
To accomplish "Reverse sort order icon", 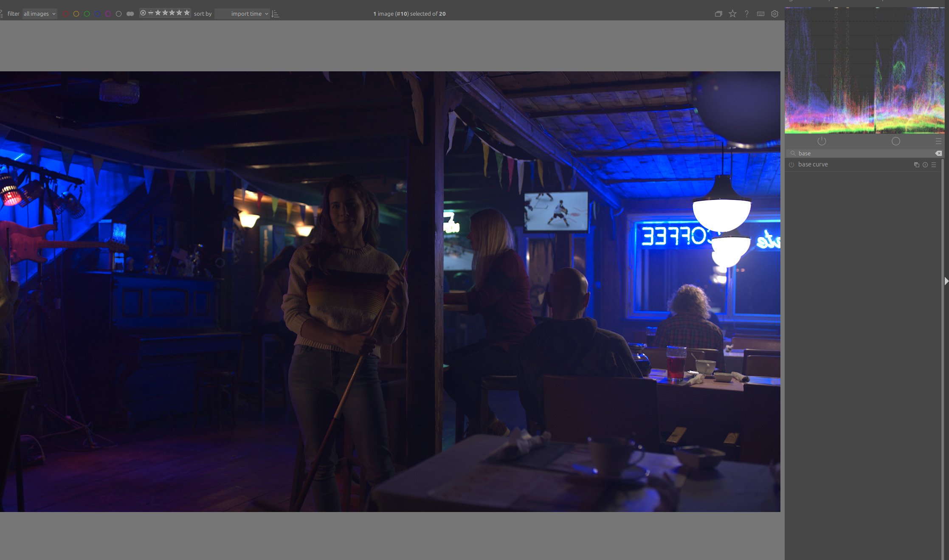I will [275, 14].
